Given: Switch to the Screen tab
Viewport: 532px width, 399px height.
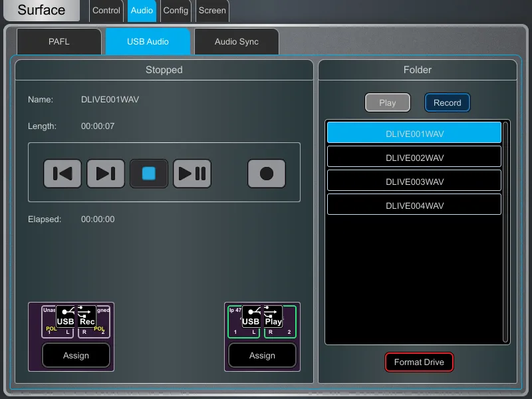Looking at the screenshot, I should tap(212, 11).
